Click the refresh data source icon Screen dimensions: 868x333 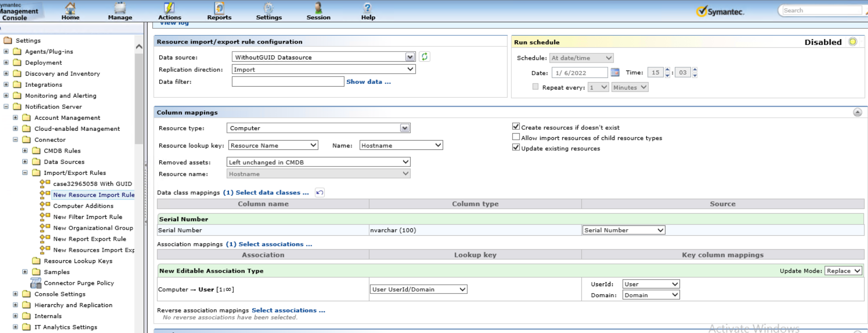tap(424, 57)
